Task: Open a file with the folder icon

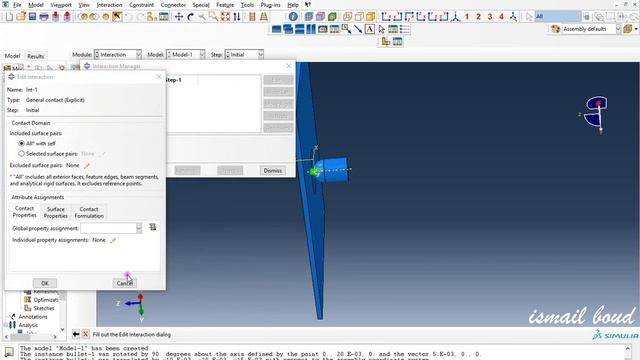Action: [x=21, y=17]
